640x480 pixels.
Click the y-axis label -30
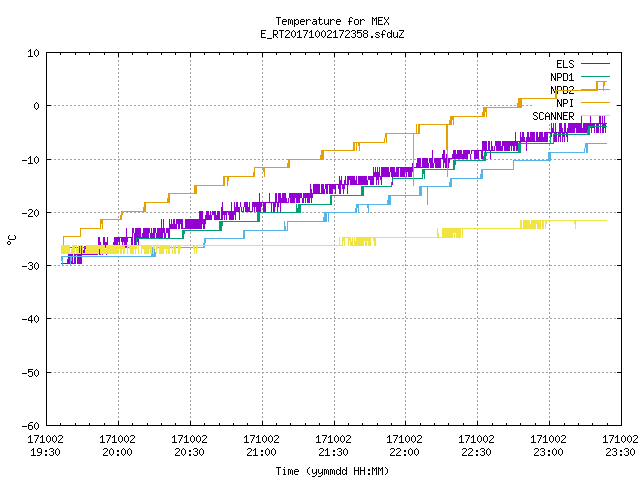click(x=31, y=266)
